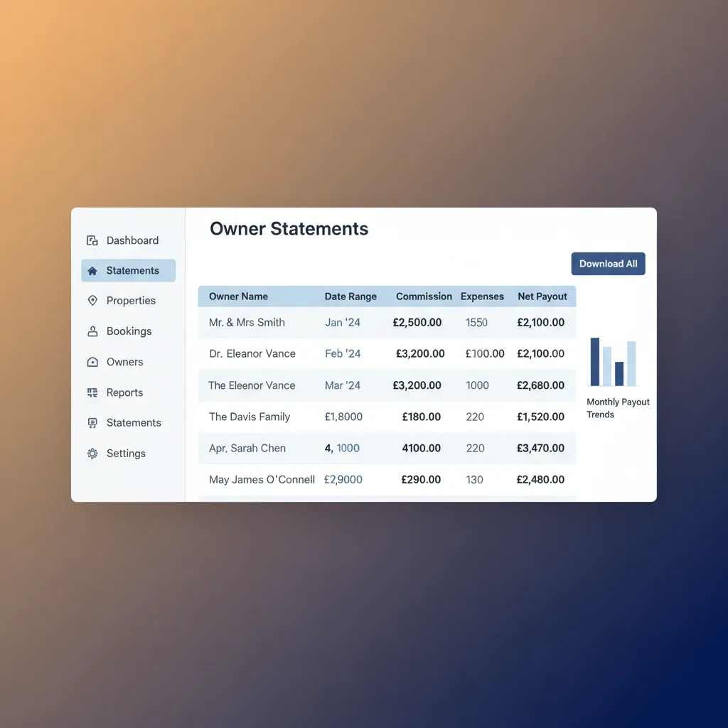
Task: Click the Owner Statements page title
Action: [x=289, y=228]
